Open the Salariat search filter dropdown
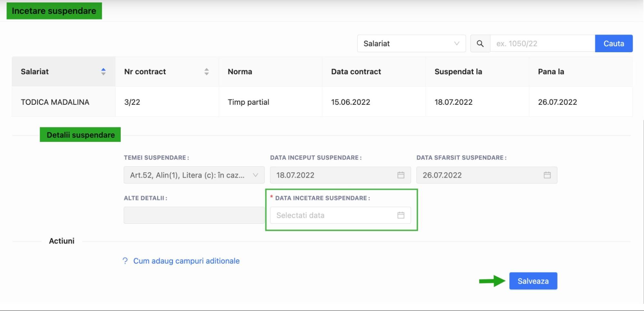Screen dimensions: 644x311 [411, 44]
